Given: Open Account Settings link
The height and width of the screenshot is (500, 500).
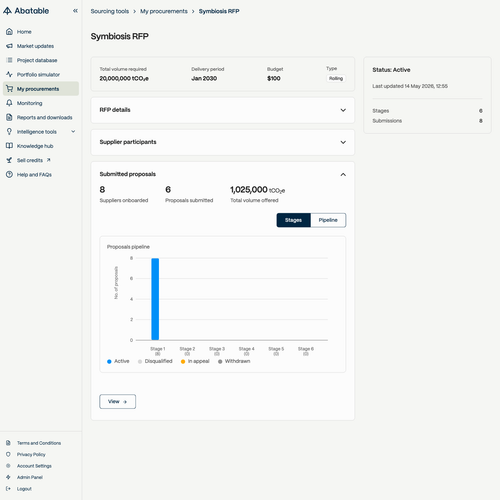Looking at the screenshot, I should [x=34, y=466].
